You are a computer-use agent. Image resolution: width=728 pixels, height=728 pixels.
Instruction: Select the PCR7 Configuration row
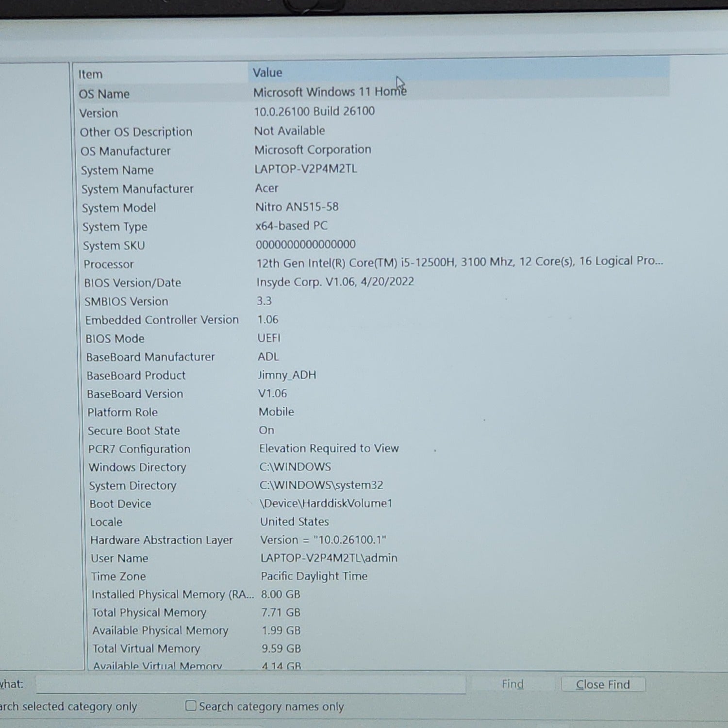139,449
